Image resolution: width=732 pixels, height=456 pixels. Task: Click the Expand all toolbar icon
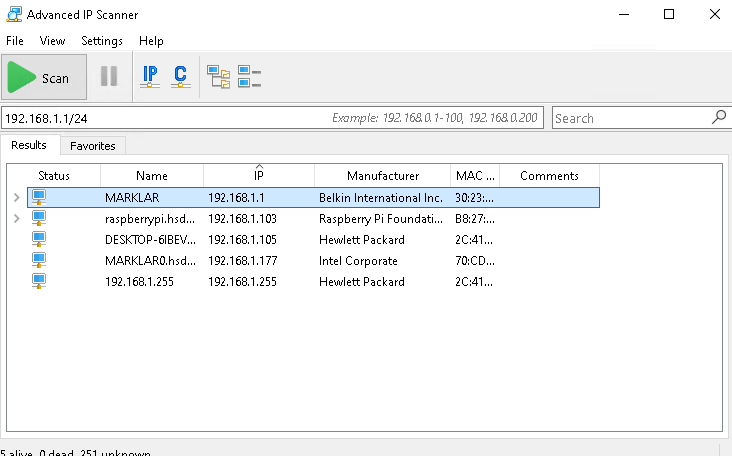click(218, 77)
